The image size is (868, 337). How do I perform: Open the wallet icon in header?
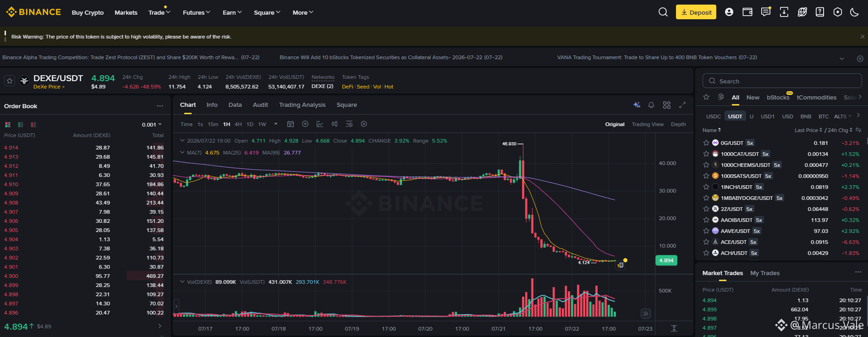tap(747, 12)
